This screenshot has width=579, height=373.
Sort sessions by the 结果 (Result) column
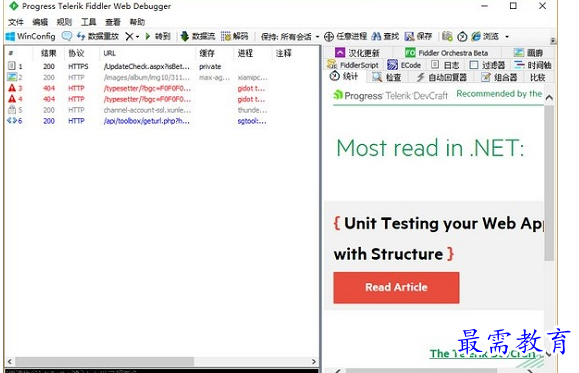(x=49, y=53)
